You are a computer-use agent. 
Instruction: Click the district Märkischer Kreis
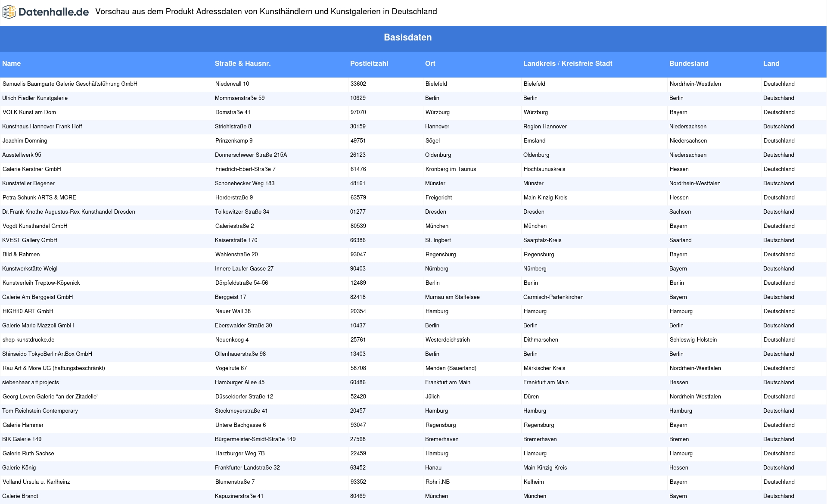[x=544, y=368]
